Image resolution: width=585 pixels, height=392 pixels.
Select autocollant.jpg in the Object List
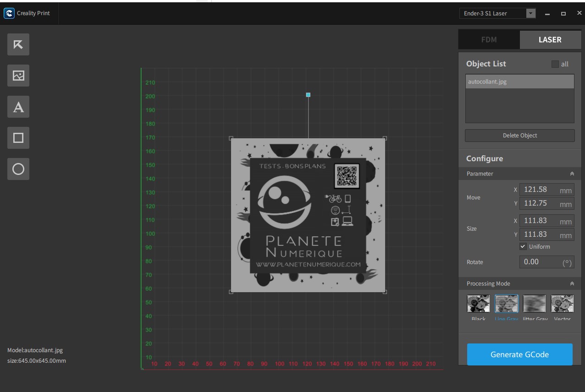tap(519, 82)
